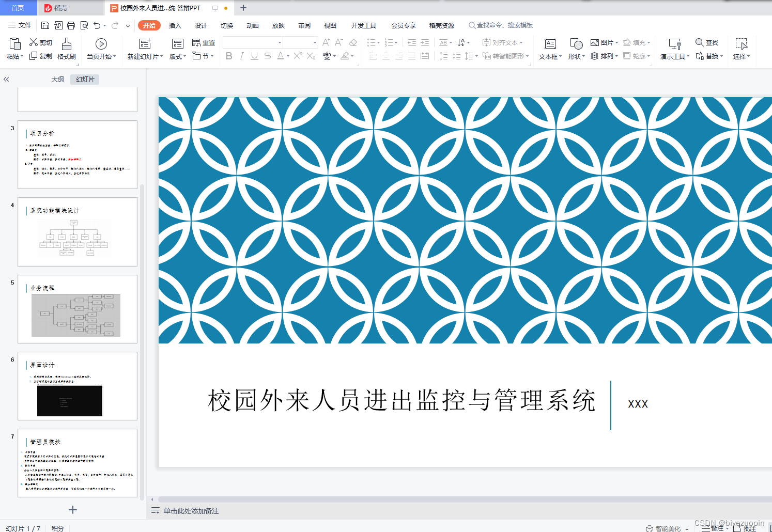Screen dimensions: 772x532
Task: Copy selection using 复制
Action: click(x=41, y=56)
